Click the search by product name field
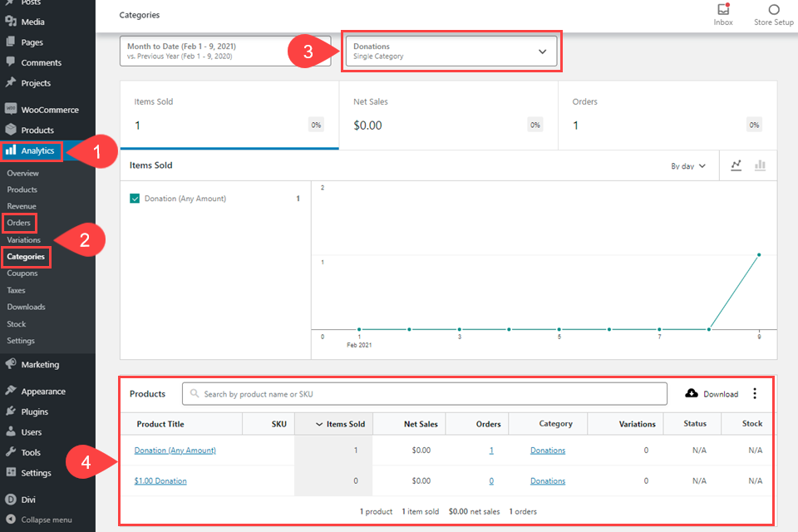The height and width of the screenshot is (532, 798). tap(424, 394)
